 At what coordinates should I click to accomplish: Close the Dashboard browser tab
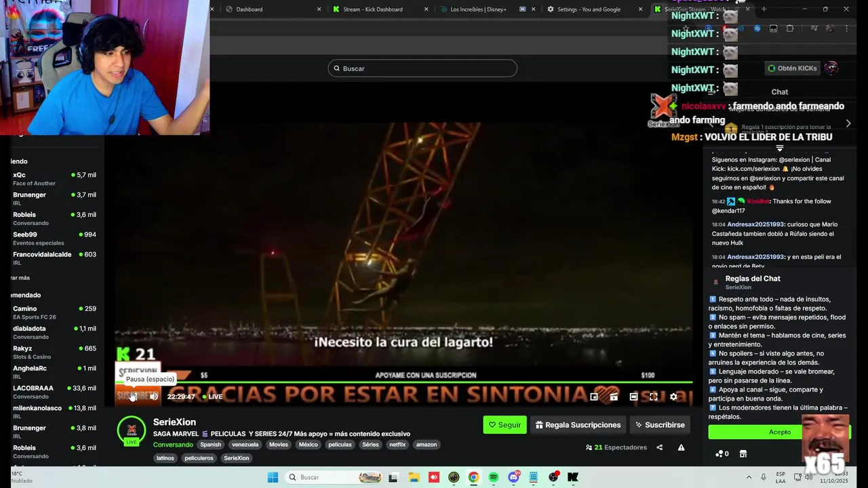point(319,9)
